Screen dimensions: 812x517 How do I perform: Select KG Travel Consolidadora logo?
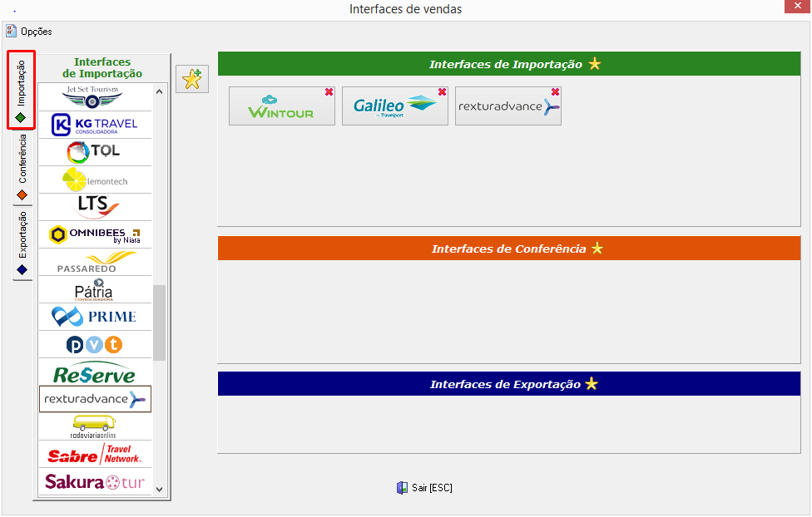pos(96,125)
